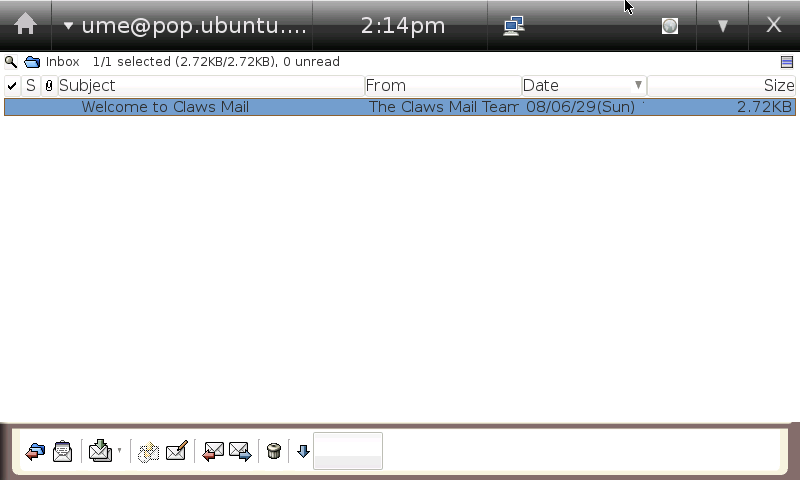Viewport: 800px width, 480px height.
Task: Open the folder list view icon
Action: click(35, 451)
